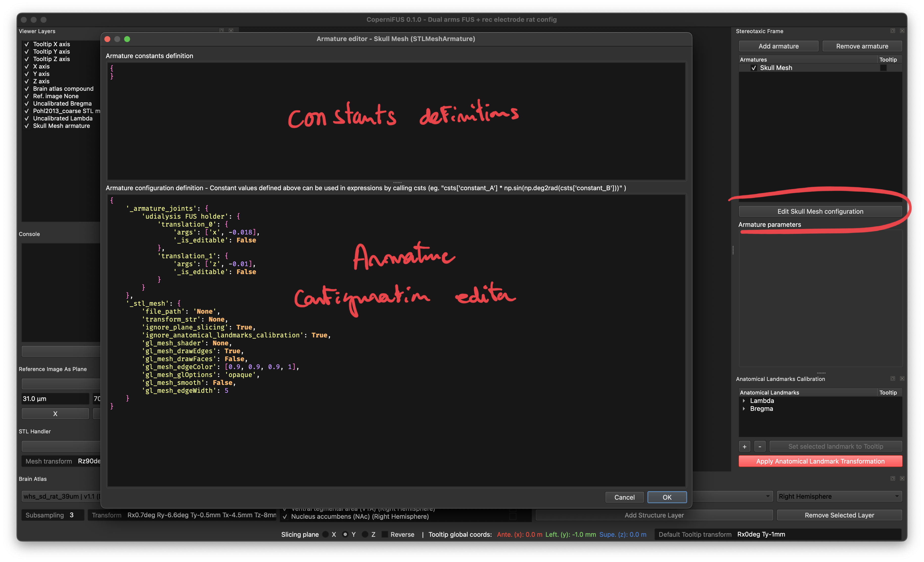Enable the Reverse slicing checkbox
Screen dimensions: 924x562
click(385, 534)
